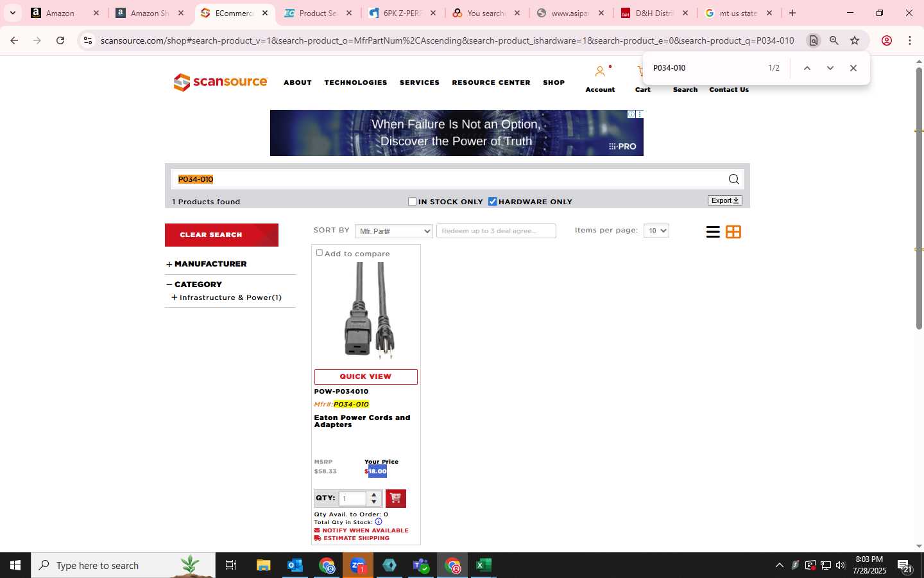Image resolution: width=924 pixels, height=578 pixels.
Task: Open Chrome profile icon
Action: [x=887, y=40]
